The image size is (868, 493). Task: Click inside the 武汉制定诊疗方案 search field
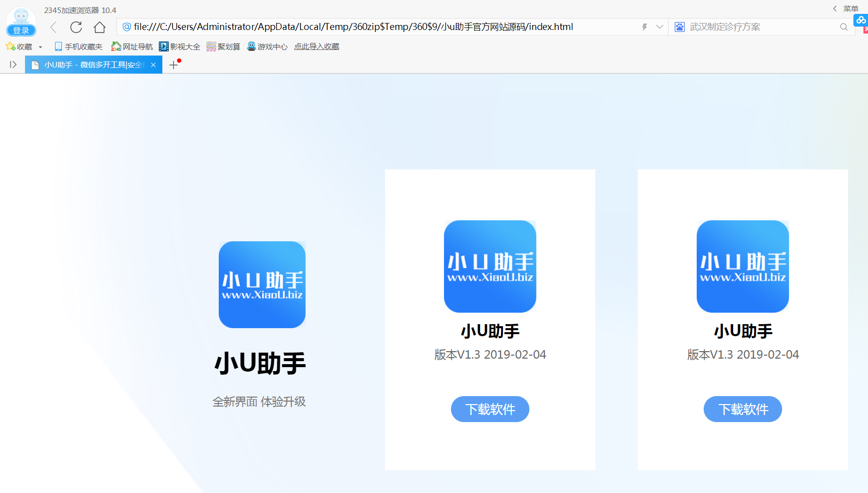tap(749, 27)
